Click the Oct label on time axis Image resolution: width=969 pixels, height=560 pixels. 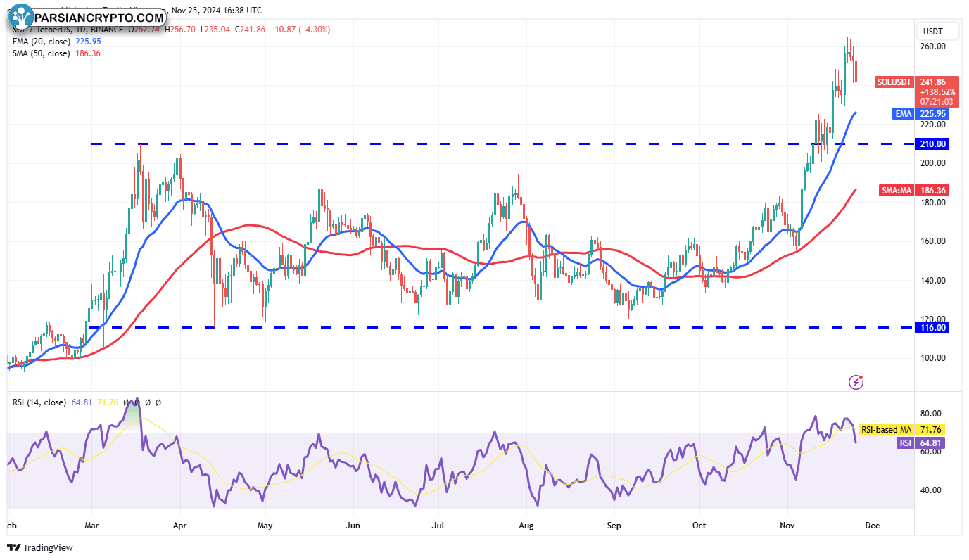click(699, 526)
